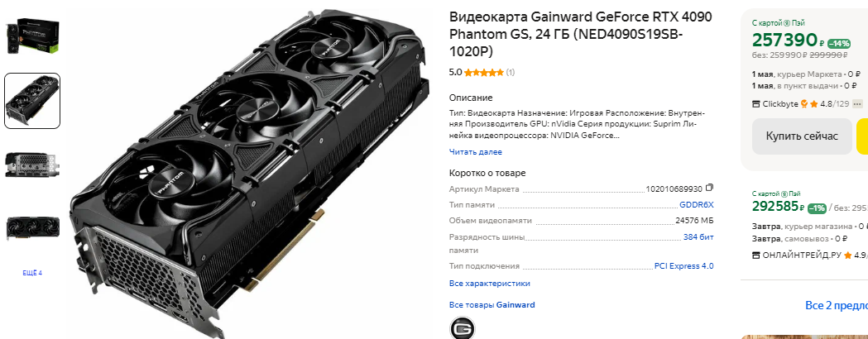Copy the Market article number with copy icon
The height and width of the screenshot is (339, 868).
[x=710, y=189]
